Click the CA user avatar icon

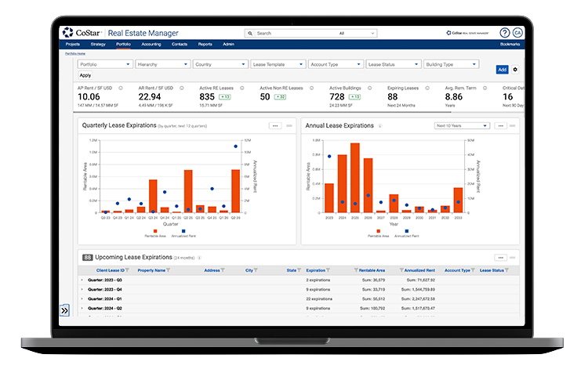517,33
